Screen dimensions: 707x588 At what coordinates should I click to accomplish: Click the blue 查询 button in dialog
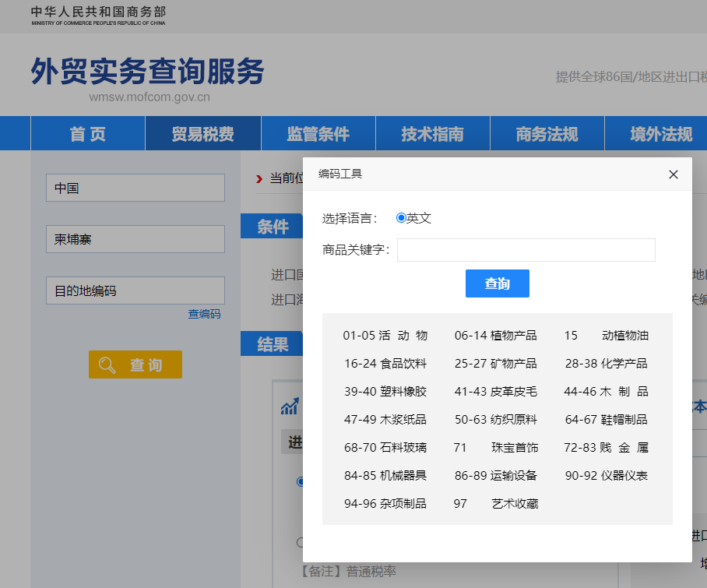point(498,283)
